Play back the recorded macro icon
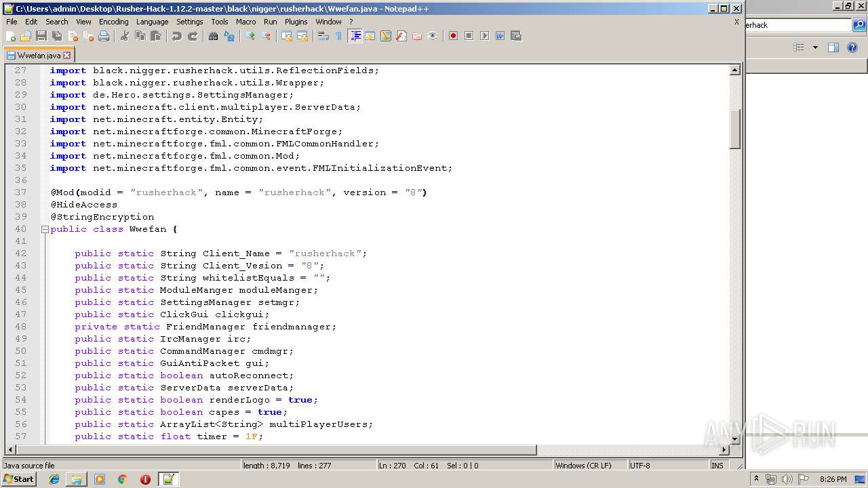The height and width of the screenshot is (488, 868). click(484, 36)
